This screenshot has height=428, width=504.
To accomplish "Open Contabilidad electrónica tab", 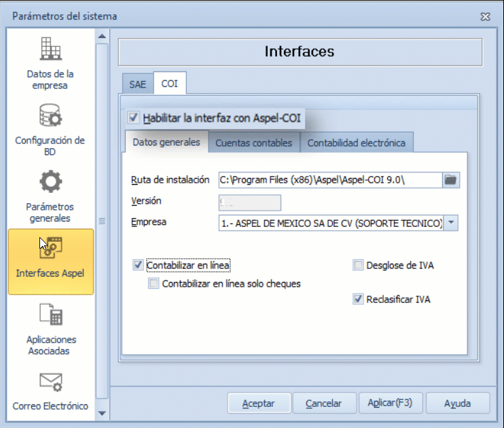I will pos(356,143).
